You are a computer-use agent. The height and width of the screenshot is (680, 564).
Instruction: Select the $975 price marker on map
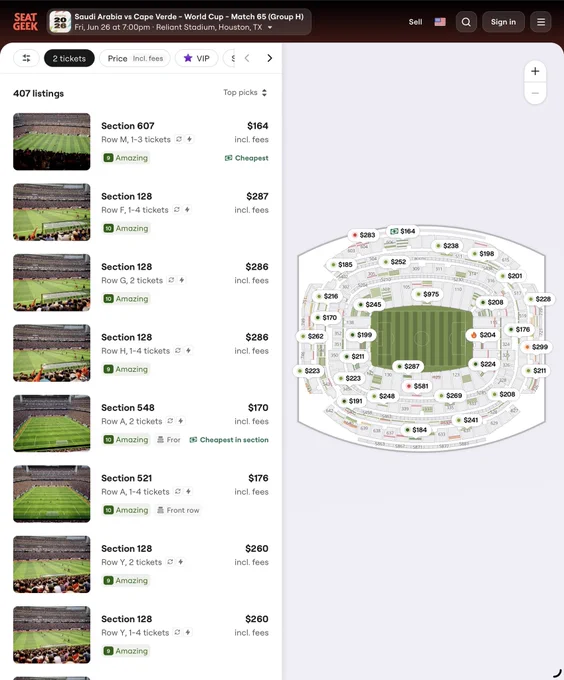(x=427, y=294)
